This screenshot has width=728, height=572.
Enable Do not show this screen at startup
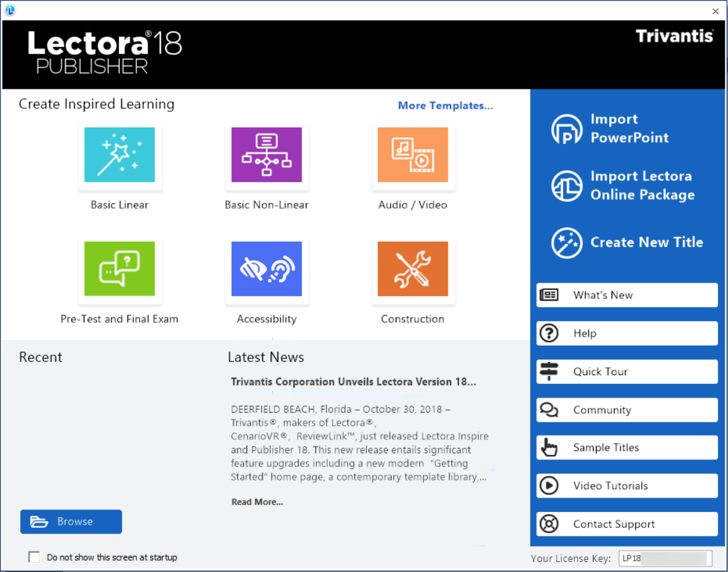34,557
